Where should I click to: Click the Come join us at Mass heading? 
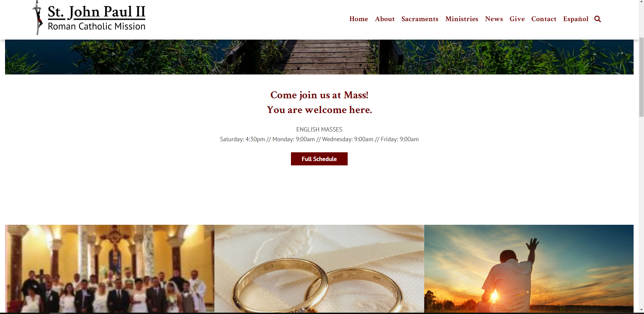coord(319,95)
